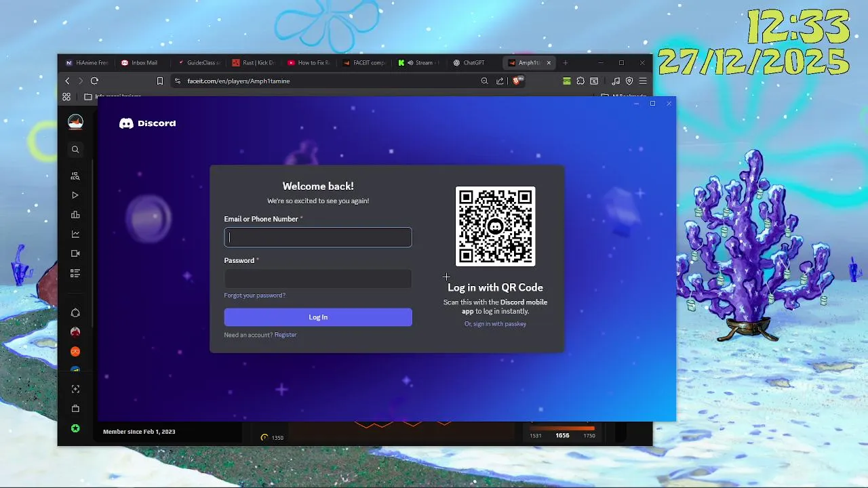Open the FACEIT shop bag icon

tap(75, 409)
